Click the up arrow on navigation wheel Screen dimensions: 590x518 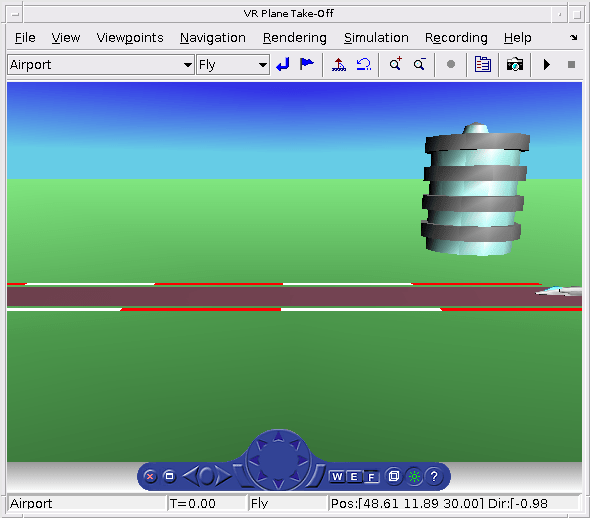coord(278,436)
